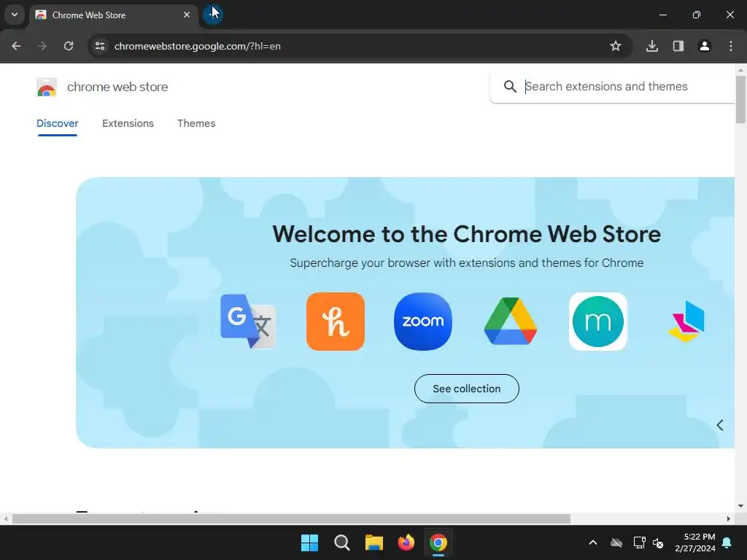View site information icon in address bar
747x560 pixels.
100,46
